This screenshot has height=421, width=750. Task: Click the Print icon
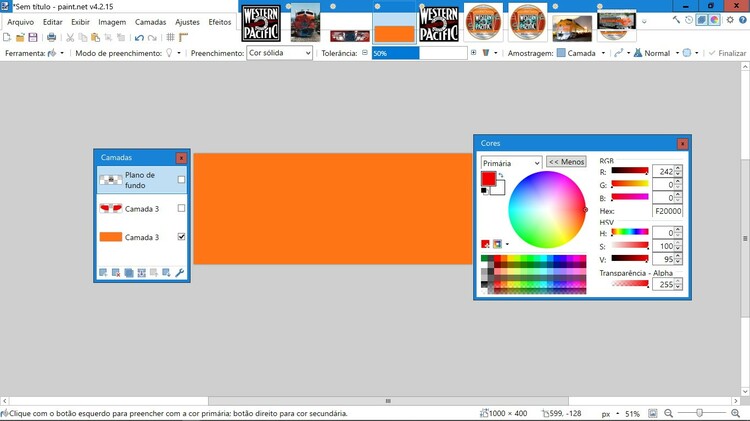[52, 37]
